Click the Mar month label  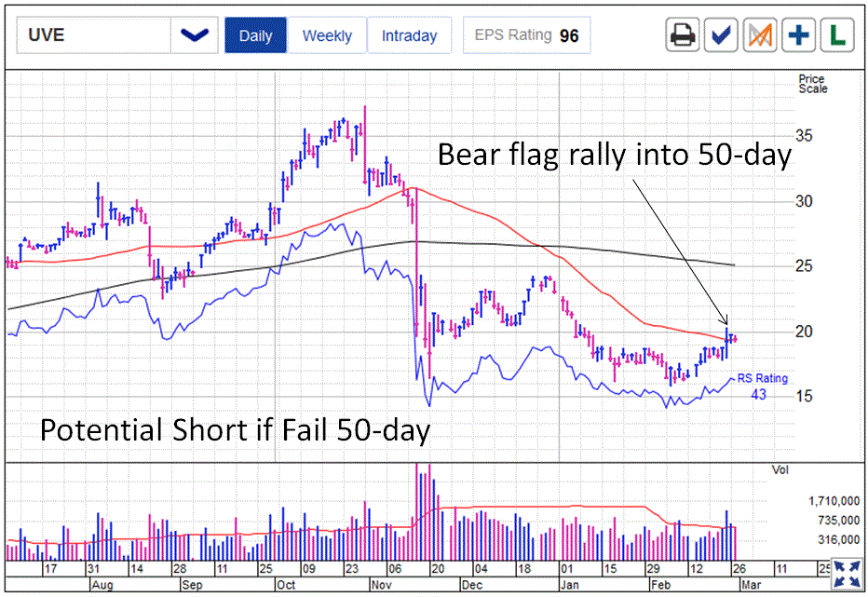pos(752,585)
